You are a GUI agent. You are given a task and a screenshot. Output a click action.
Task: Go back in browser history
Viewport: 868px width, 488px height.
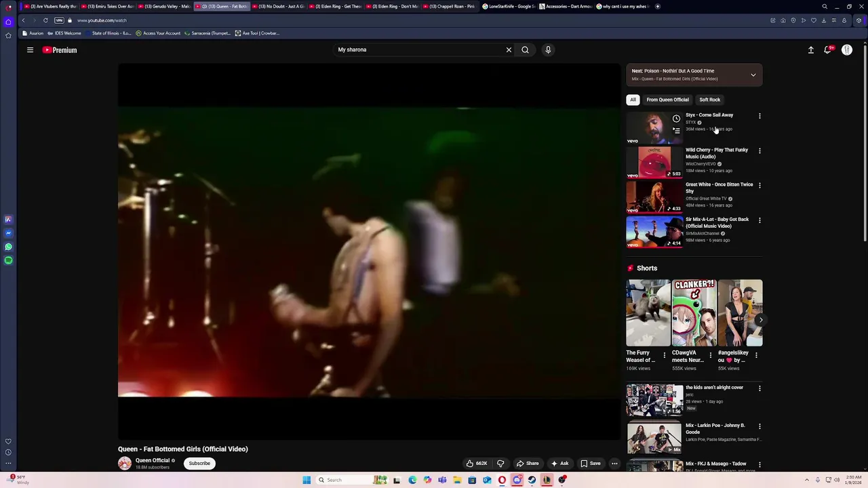click(x=23, y=20)
